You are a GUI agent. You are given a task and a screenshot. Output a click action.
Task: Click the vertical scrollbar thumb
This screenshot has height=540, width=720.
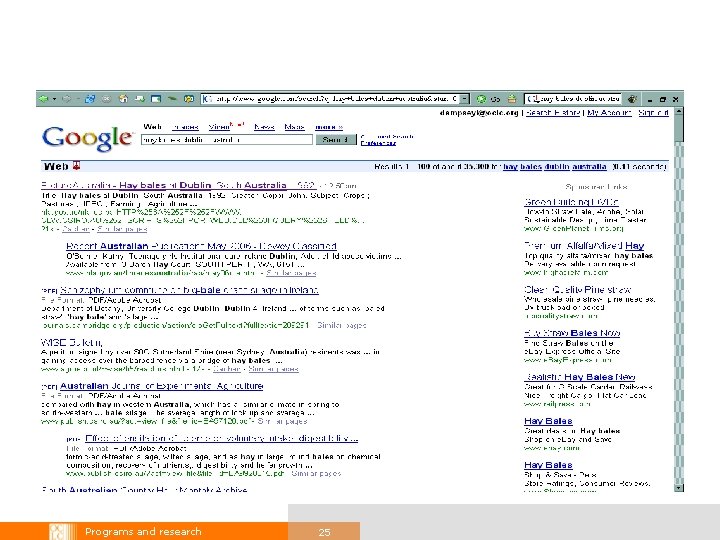[679, 129]
